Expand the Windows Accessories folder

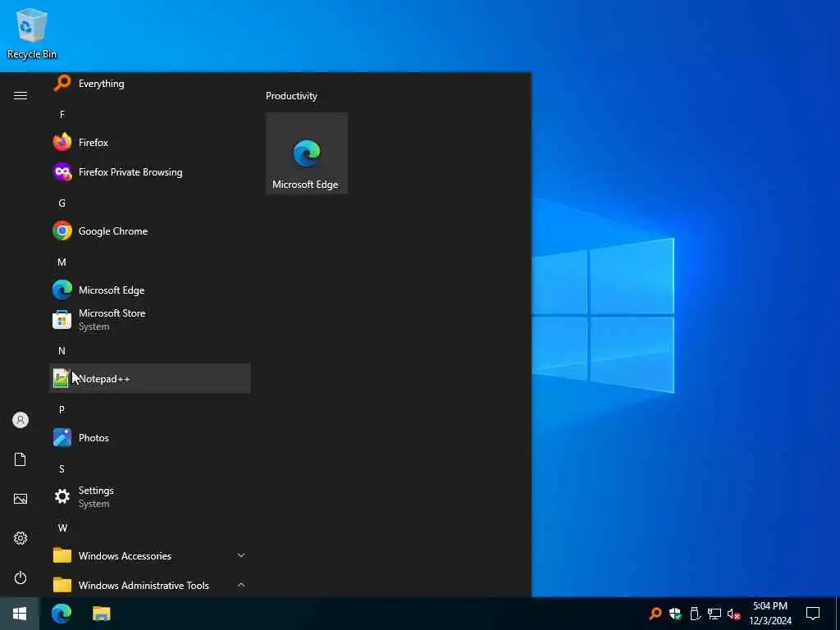[149, 555]
